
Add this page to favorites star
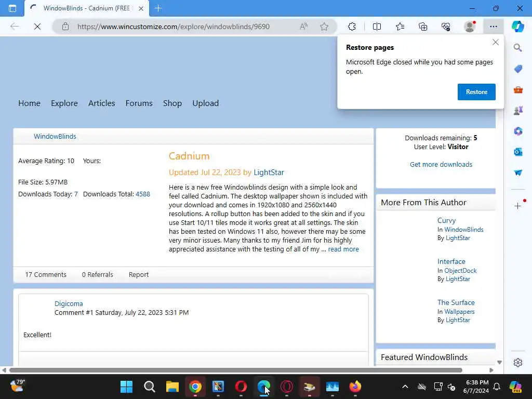(324, 26)
